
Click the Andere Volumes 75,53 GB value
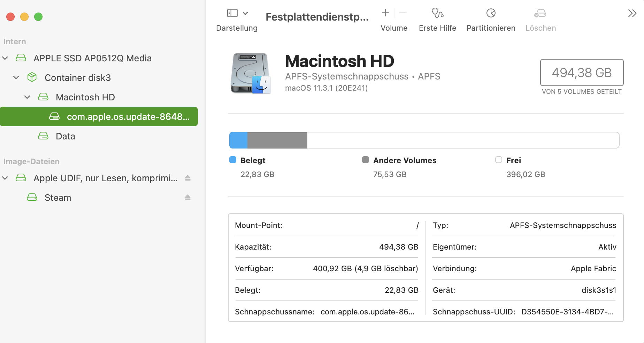pos(390,175)
